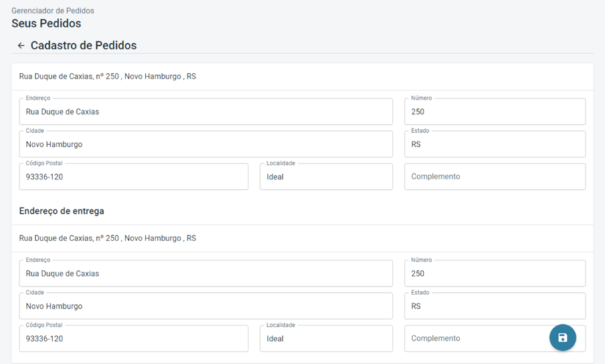Click the first address summary line

pyautogui.click(x=108, y=76)
